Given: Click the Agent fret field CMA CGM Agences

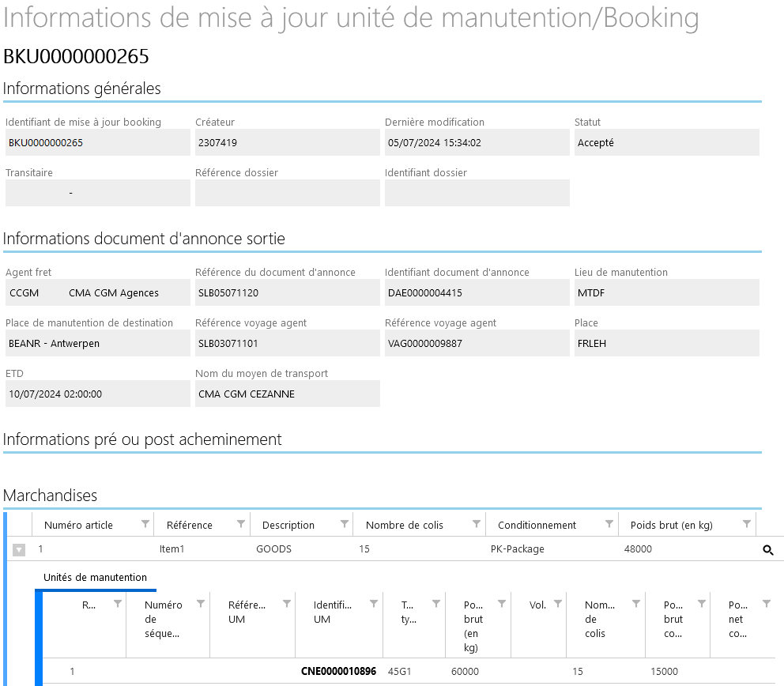Looking at the screenshot, I should (x=97, y=292).
